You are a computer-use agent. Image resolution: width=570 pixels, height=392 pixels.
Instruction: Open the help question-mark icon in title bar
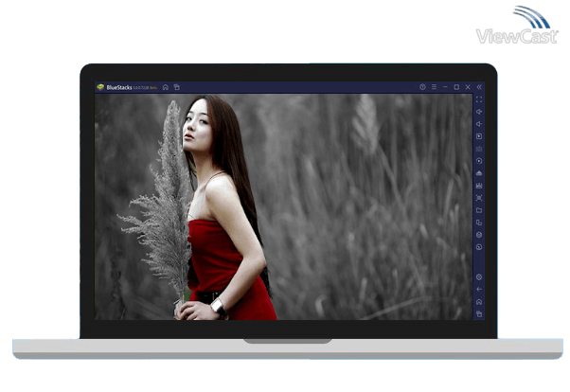tap(422, 87)
